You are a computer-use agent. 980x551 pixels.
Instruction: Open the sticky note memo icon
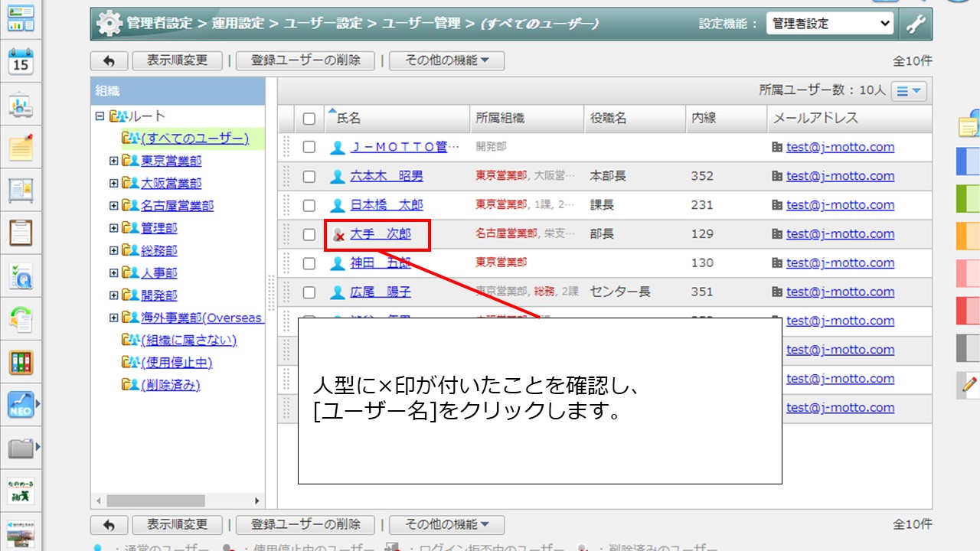(21, 146)
